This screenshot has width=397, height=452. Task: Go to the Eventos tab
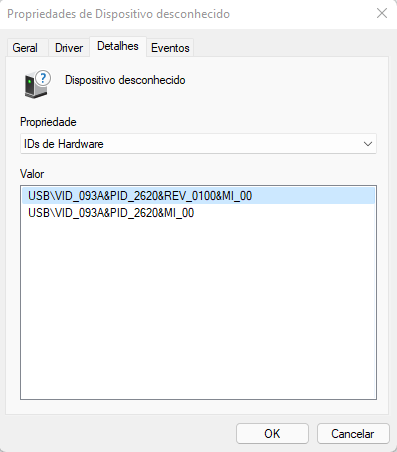(x=170, y=48)
